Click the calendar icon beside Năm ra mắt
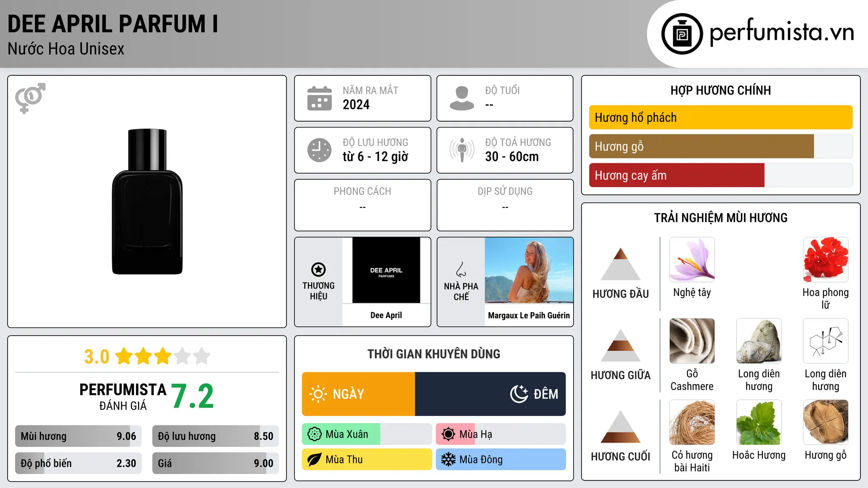This screenshot has width=868, height=488. pos(320,98)
